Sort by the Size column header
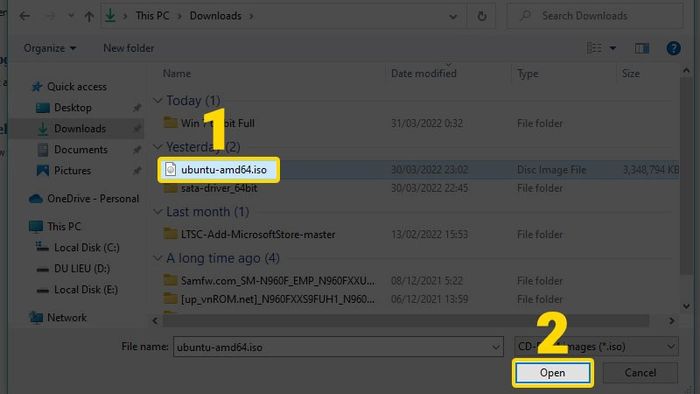 click(631, 74)
